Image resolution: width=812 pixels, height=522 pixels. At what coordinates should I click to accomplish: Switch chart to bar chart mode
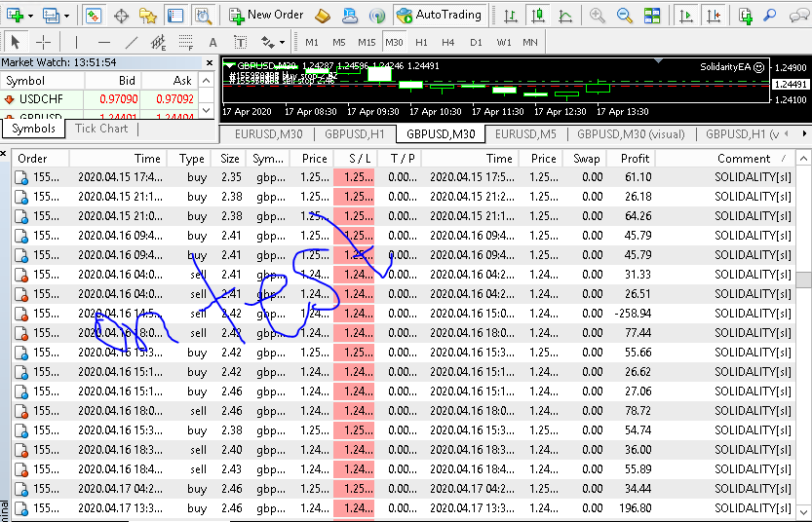[511, 16]
